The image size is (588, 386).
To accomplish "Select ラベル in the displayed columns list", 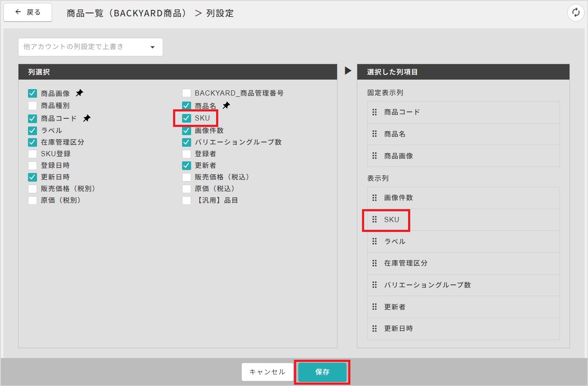I will tap(463, 241).
